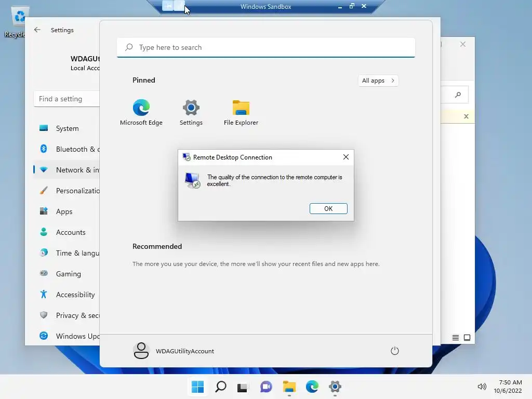The width and height of the screenshot is (532, 399).
Task: Switch to Settings from the taskbar
Action: (x=335, y=387)
